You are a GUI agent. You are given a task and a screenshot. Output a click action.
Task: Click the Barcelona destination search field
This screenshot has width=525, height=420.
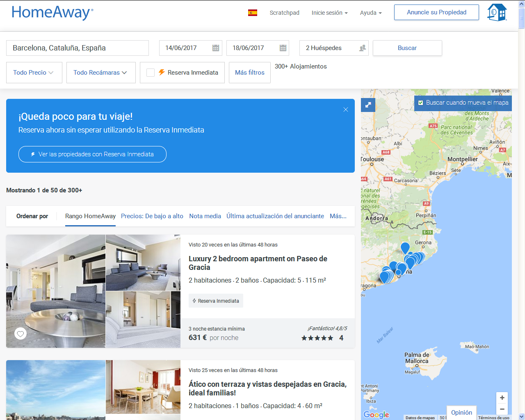point(78,48)
